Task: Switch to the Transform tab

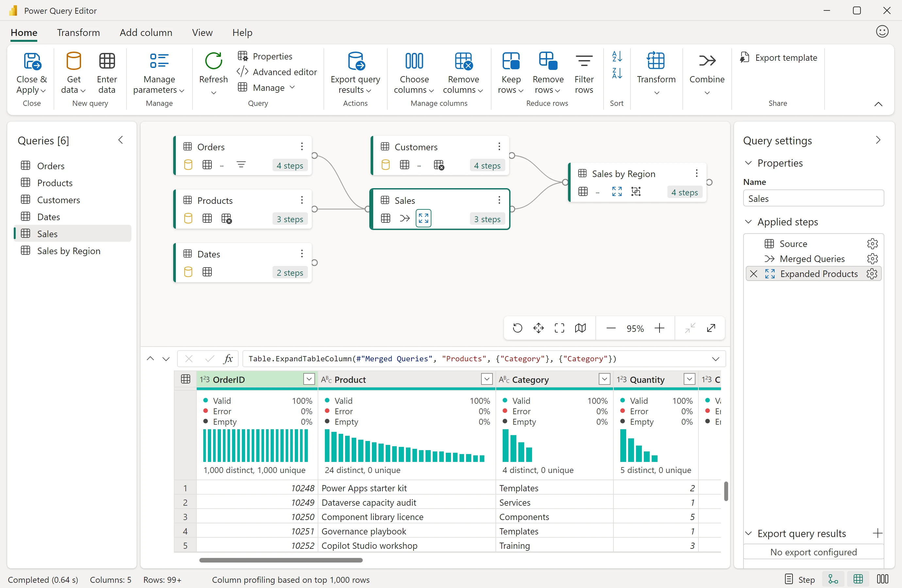Action: [x=78, y=33]
